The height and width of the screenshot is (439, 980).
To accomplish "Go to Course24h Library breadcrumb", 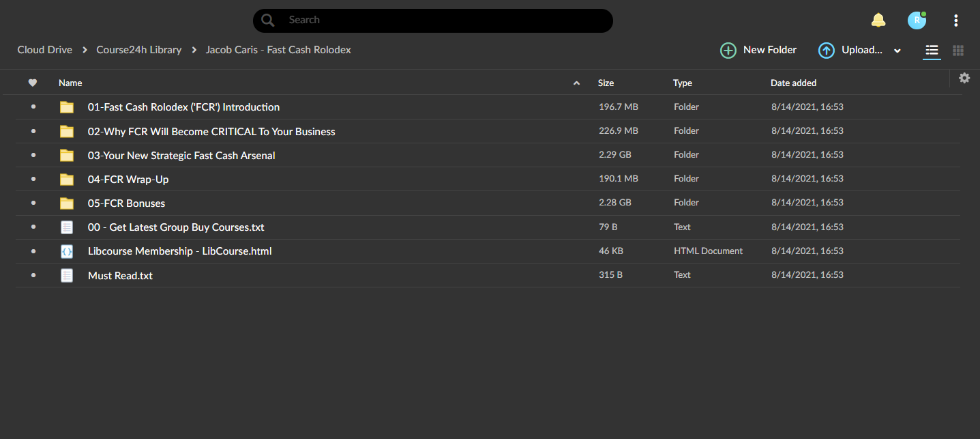I will (x=139, y=50).
